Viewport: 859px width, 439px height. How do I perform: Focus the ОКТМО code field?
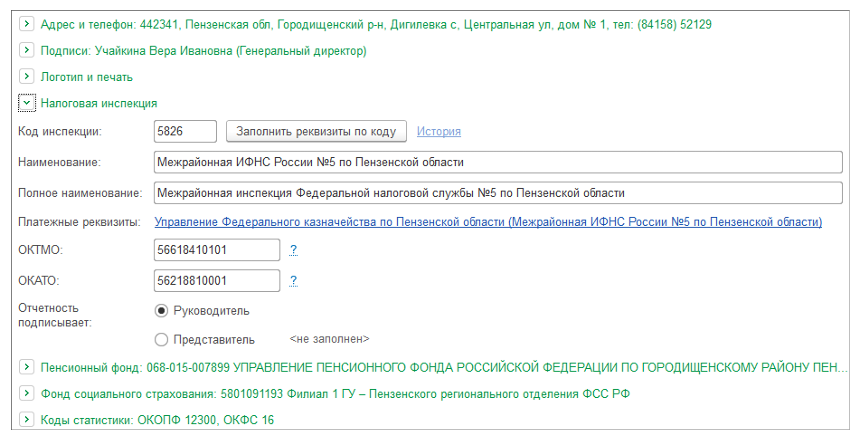(x=217, y=250)
